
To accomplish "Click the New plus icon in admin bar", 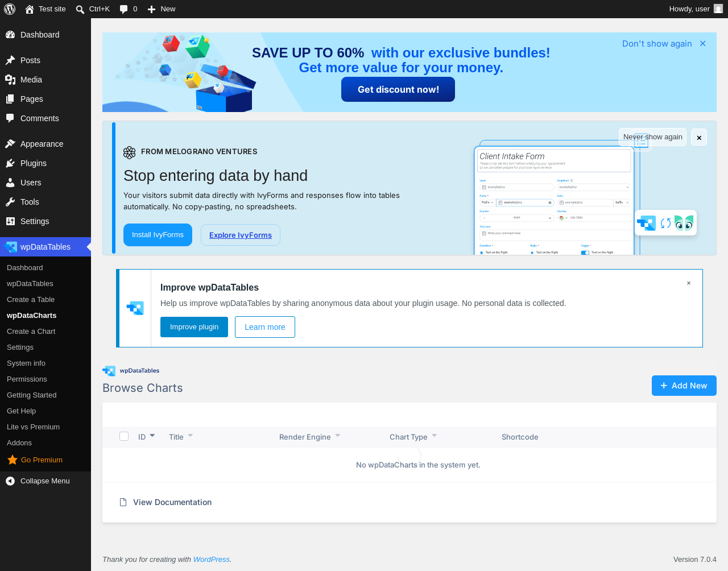I will click(x=151, y=9).
